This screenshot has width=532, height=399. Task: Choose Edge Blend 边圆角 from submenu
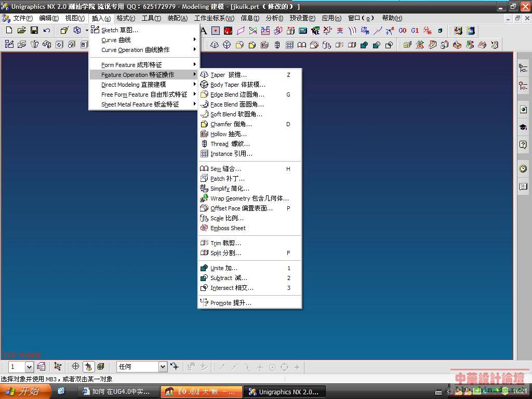249,95
